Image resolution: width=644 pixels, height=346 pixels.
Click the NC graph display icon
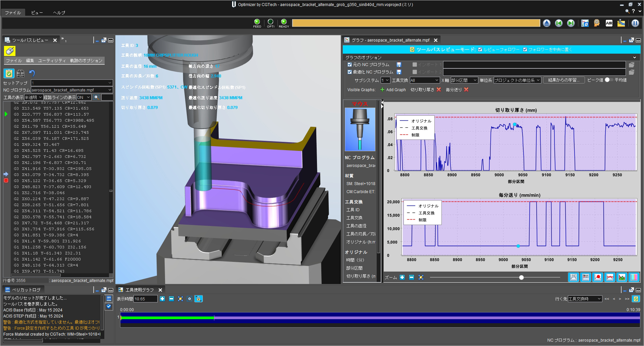pyautogui.click(x=574, y=277)
